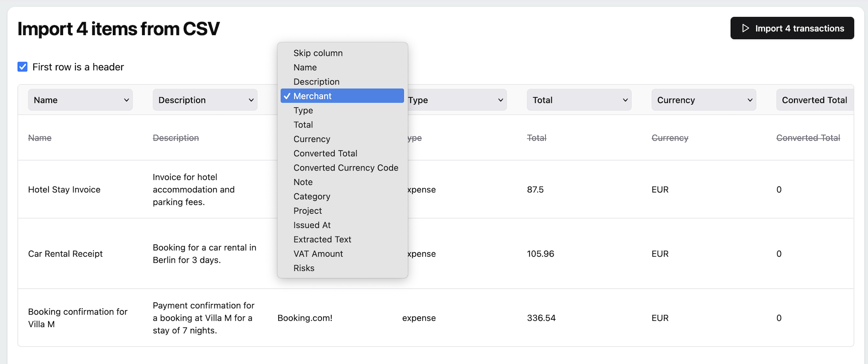Viewport: 868px width, 364px height.
Task: Click the Hotel Stay Invoice name cell
Action: 64,190
